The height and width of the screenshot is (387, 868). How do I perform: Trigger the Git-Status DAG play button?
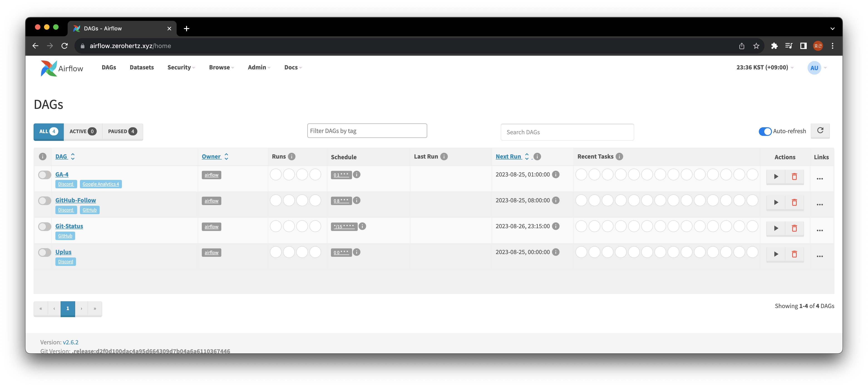point(776,228)
